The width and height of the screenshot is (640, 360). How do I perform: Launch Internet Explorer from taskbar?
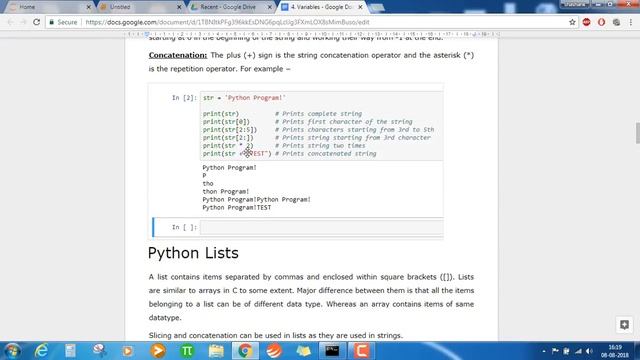(41, 351)
